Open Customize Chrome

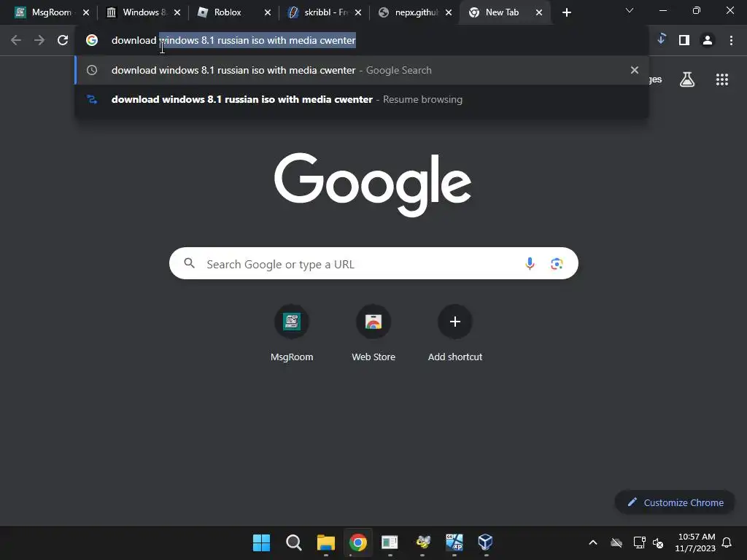675,502
